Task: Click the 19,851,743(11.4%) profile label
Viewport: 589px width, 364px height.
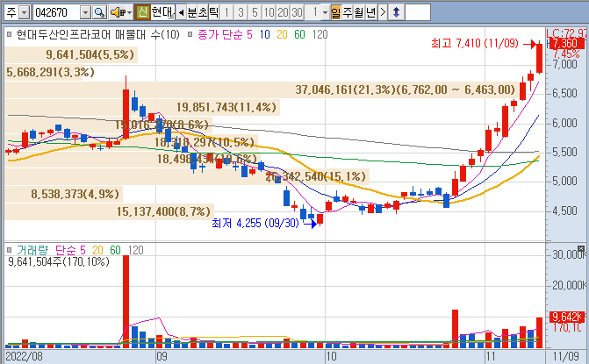Action: (x=226, y=107)
